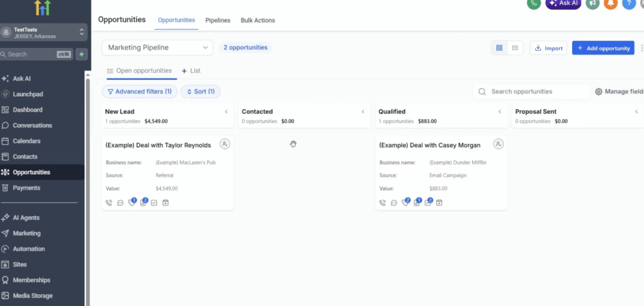Click the Search opportunities field
This screenshot has height=306, width=644.
pyautogui.click(x=531, y=92)
